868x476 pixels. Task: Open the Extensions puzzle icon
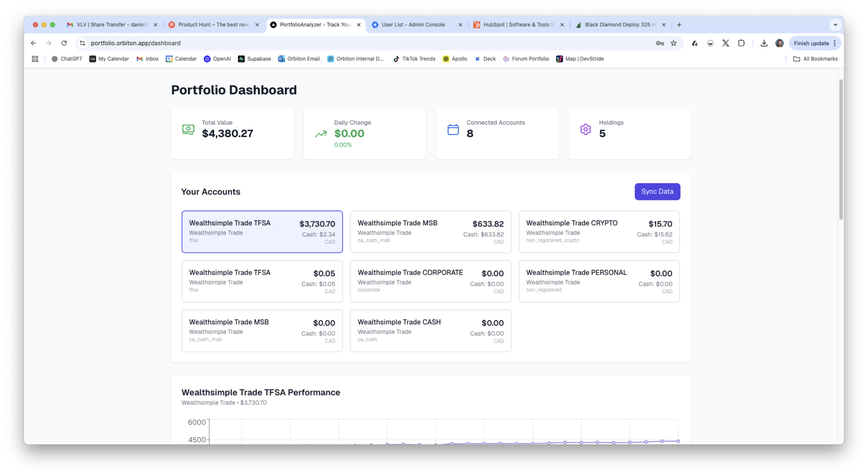741,43
